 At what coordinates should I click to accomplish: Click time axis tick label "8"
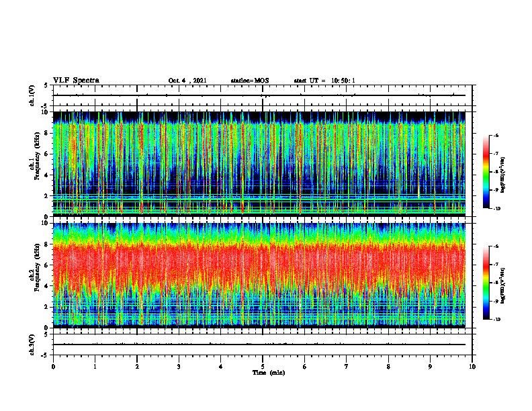pos(388,367)
